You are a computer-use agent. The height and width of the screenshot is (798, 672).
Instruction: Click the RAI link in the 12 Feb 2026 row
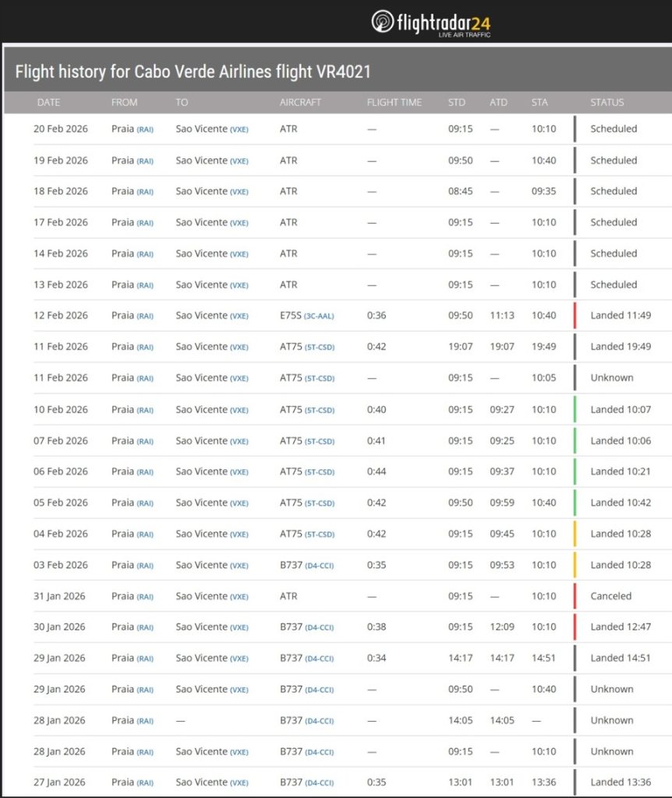pyautogui.click(x=145, y=316)
